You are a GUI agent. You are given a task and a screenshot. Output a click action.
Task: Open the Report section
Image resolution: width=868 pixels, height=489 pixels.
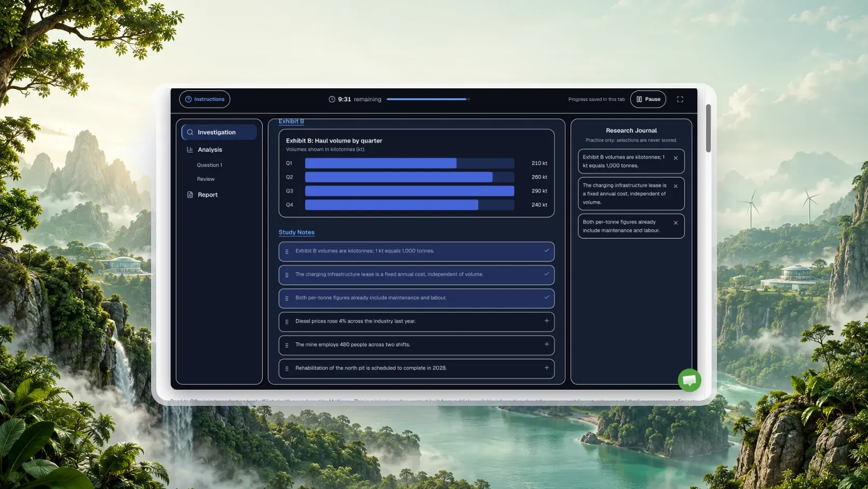pos(208,195)
